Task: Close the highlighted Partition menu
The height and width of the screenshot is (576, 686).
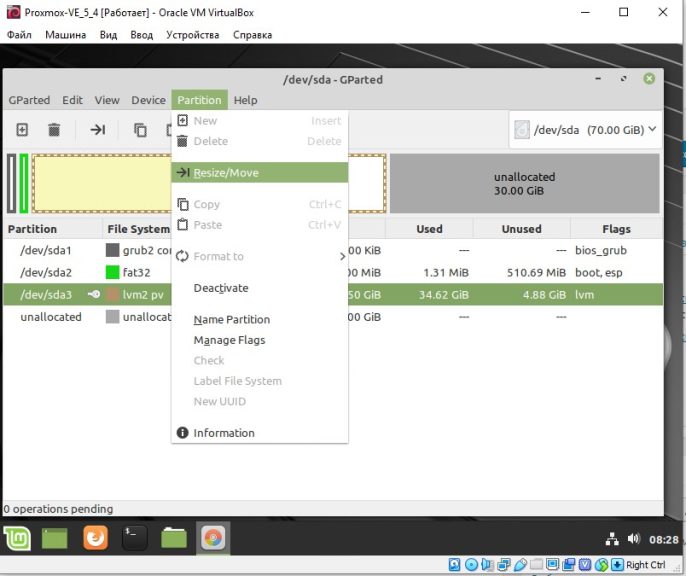Action: tap(199, 100)
